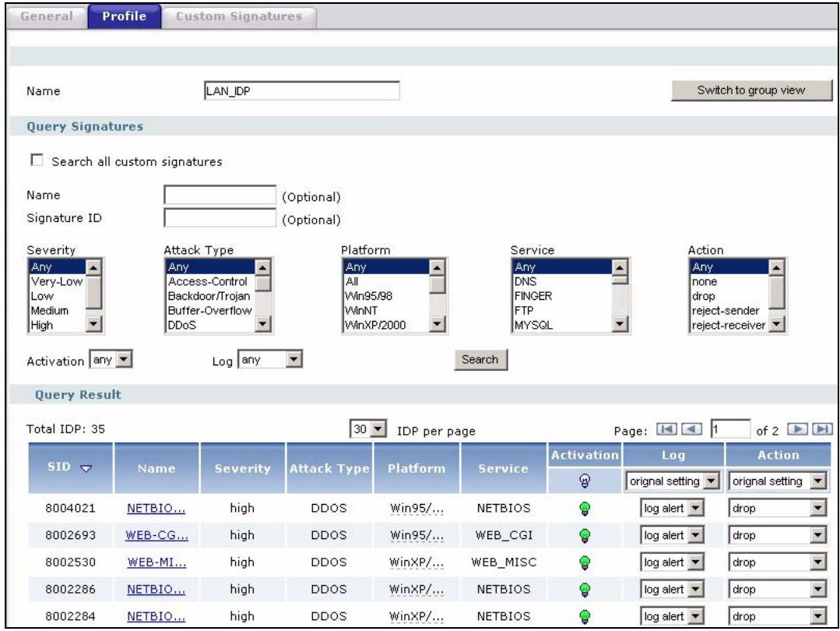Toggle activation bulb for SID 8002693
This screenshot has width=840, height=631.
tap(585, 535)
